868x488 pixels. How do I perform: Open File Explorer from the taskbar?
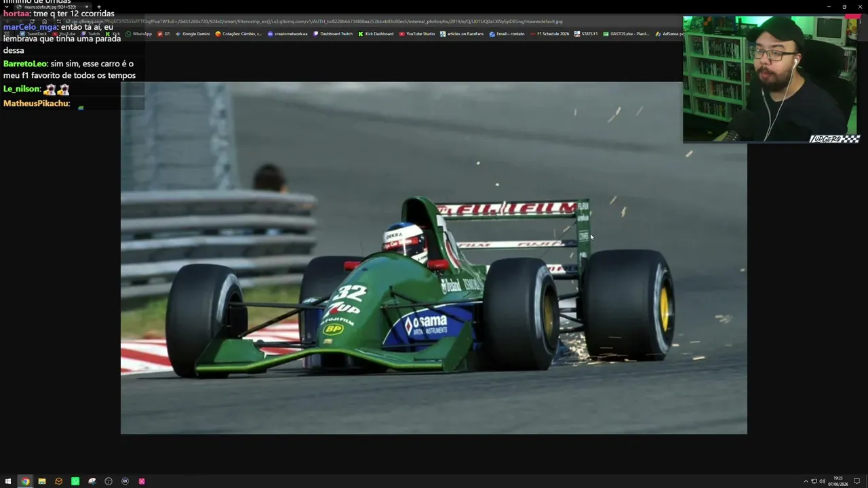[42, 481]
